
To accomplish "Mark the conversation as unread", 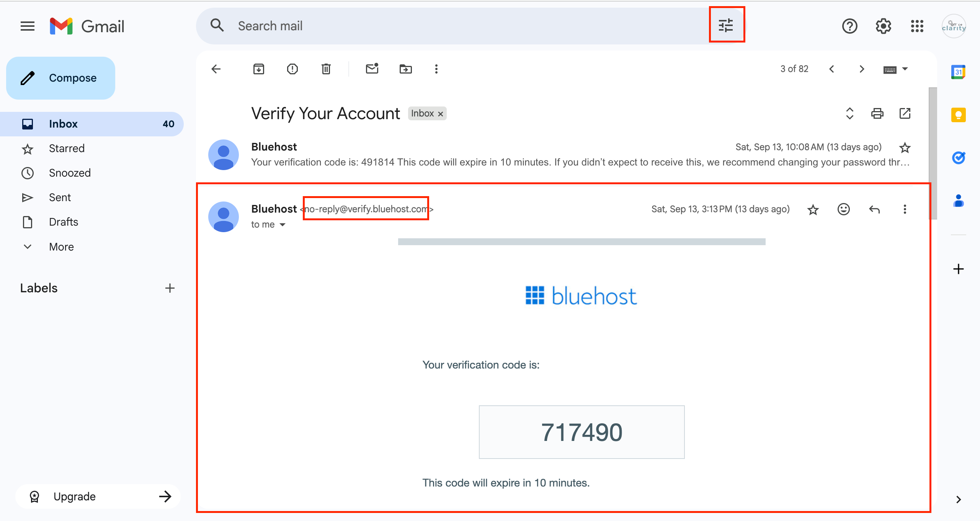I will point(372,69).
